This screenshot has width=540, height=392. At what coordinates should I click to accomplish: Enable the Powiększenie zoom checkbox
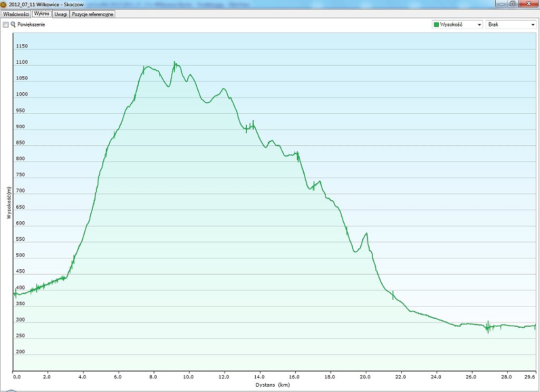5,25
